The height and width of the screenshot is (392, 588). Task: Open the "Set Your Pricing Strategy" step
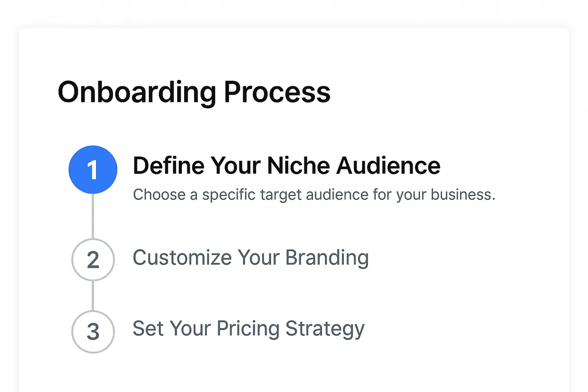pyautogui.click(x=249, y=329)
